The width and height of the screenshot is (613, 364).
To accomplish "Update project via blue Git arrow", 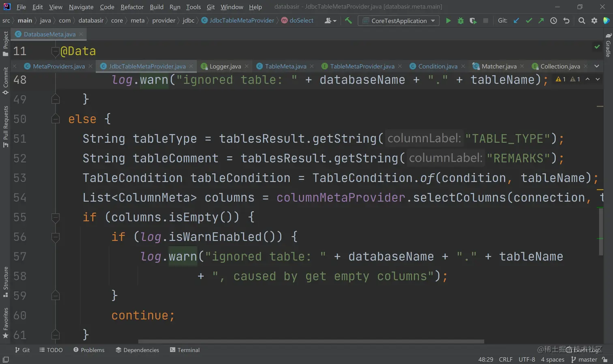I will click(x=516, y=21).
